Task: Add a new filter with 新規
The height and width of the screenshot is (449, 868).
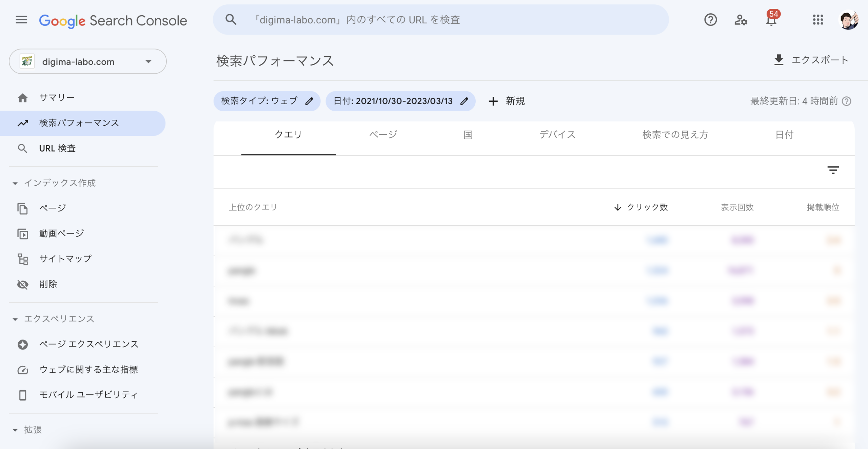Action: click(507, 101)
